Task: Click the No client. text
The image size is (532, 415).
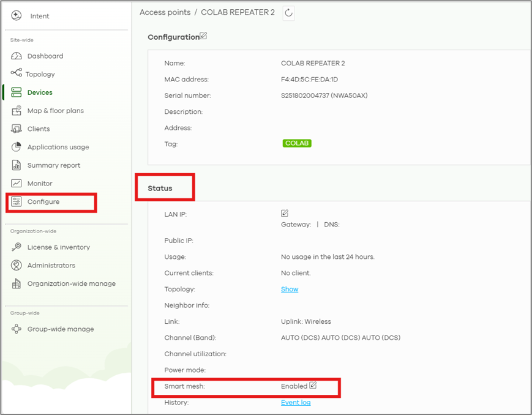Action: (x=296, y=273)
